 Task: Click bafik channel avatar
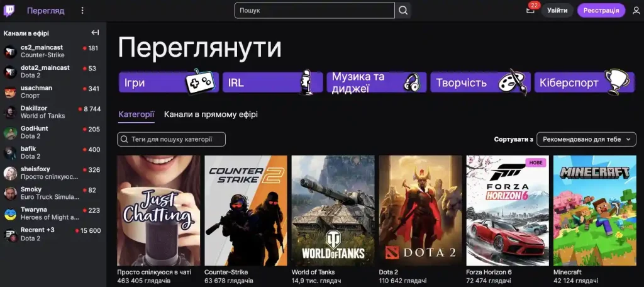[10, 152]
